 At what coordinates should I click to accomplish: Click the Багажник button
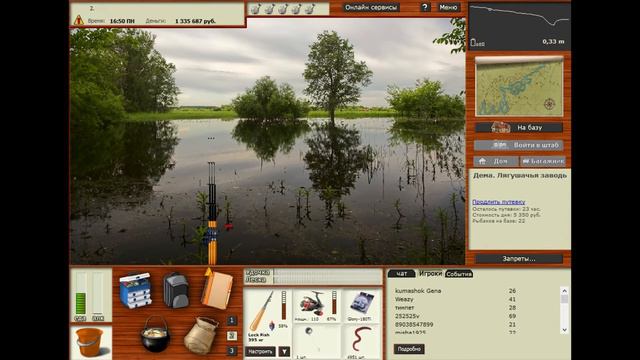coord(543,161)
